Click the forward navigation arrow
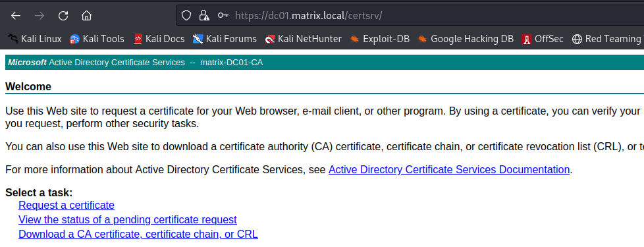 click(x=40, y=16)
